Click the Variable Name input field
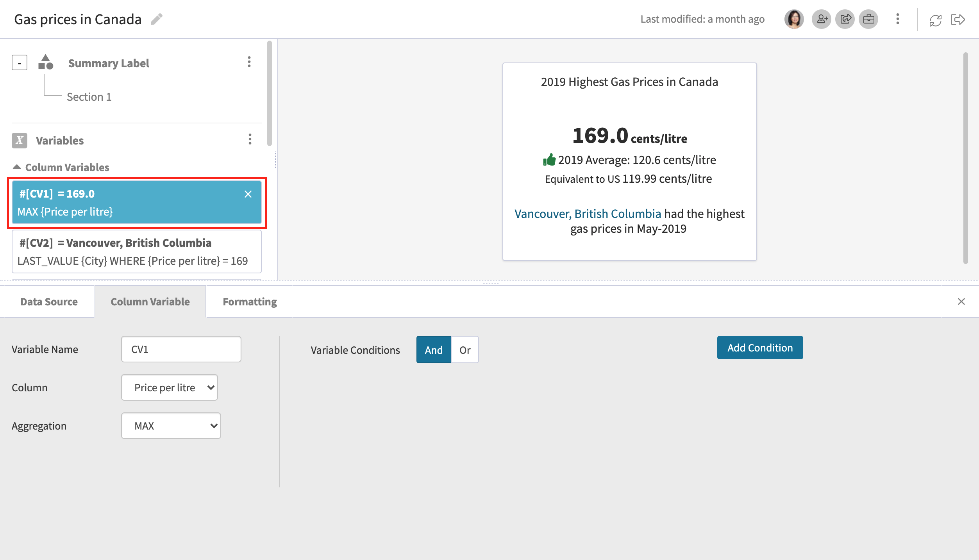Image resolution: width=979 pixels, height=560 pixels. (x=181, y=349)
